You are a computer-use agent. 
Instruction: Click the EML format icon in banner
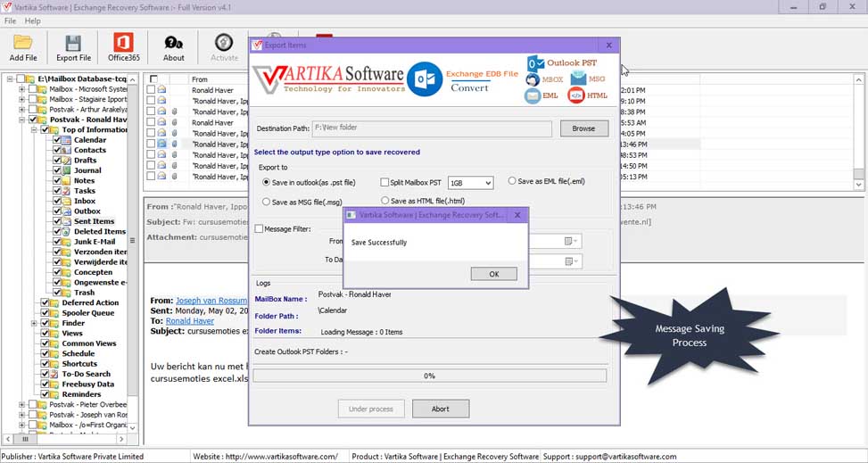(533, 95)
